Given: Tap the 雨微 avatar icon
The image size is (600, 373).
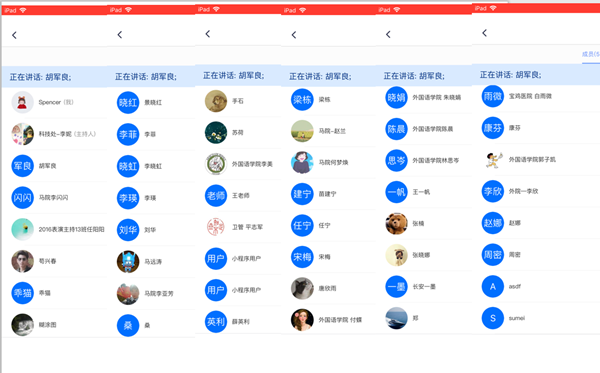Looking at the screenshot, I should tap(492, 96).
